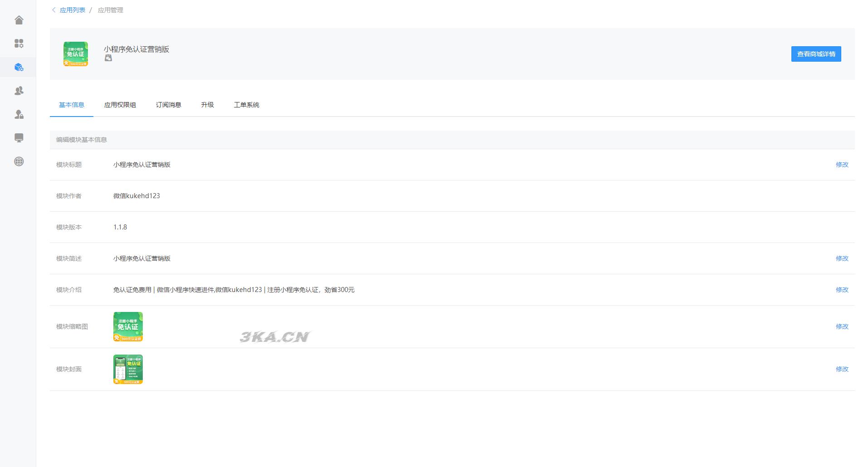Open the home icon in the sidebar
This screenshot has height=467, width=868.
pyautogui.click(x=19, y=20)
